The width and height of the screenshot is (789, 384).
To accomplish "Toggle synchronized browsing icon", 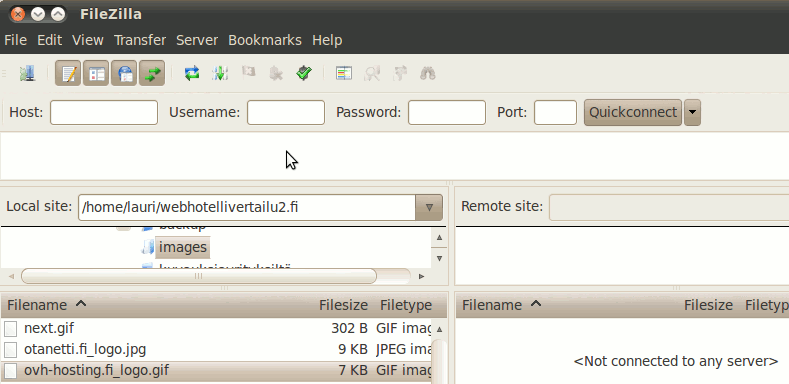I will (400, 73).
